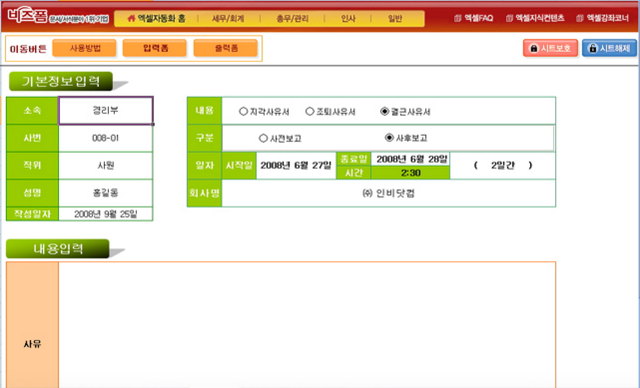Click the unlock icon on 시트해제
Image resolution: width=640 pixels, height=388 pixels.
(x=593, y=48)
